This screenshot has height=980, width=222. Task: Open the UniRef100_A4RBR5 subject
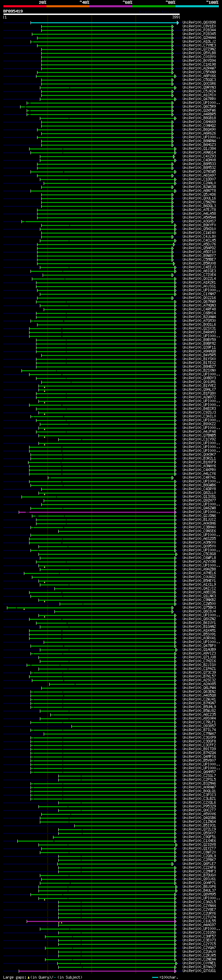point(199,114)
